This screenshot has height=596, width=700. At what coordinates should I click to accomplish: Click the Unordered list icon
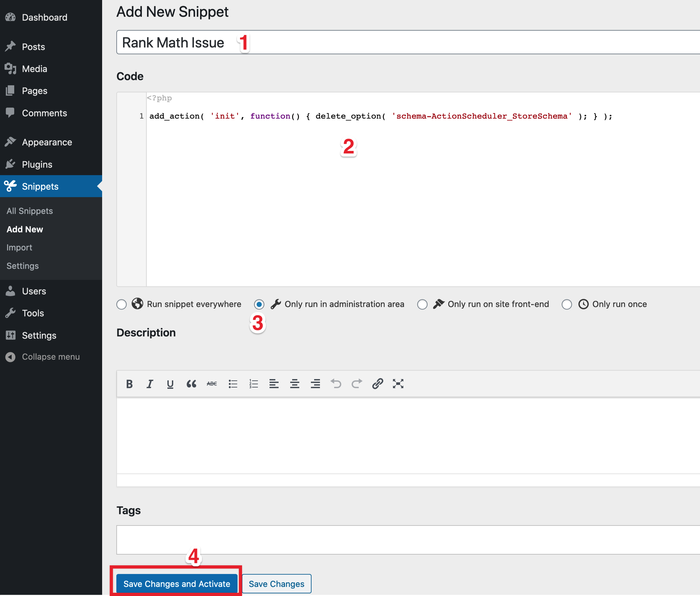[x=233, y=384]
